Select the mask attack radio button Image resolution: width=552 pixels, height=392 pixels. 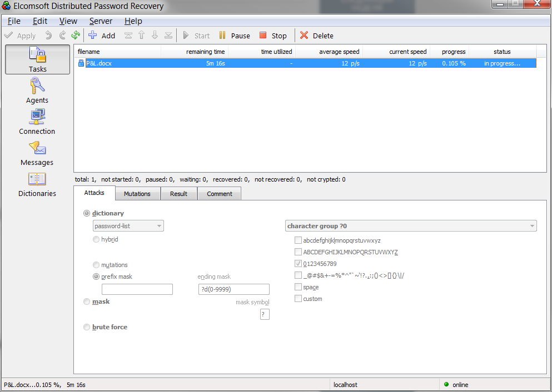[x=87, y=301]
